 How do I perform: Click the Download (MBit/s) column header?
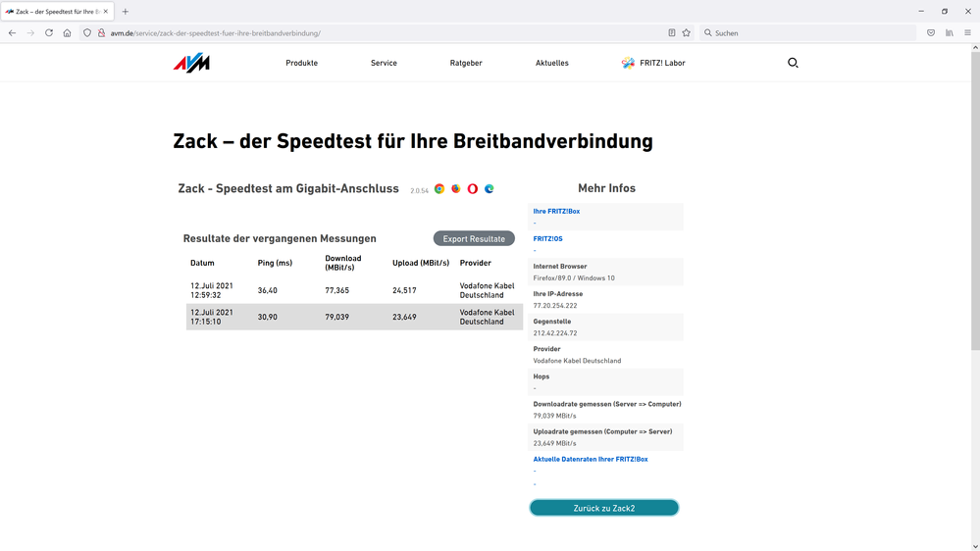click(343, 263)
